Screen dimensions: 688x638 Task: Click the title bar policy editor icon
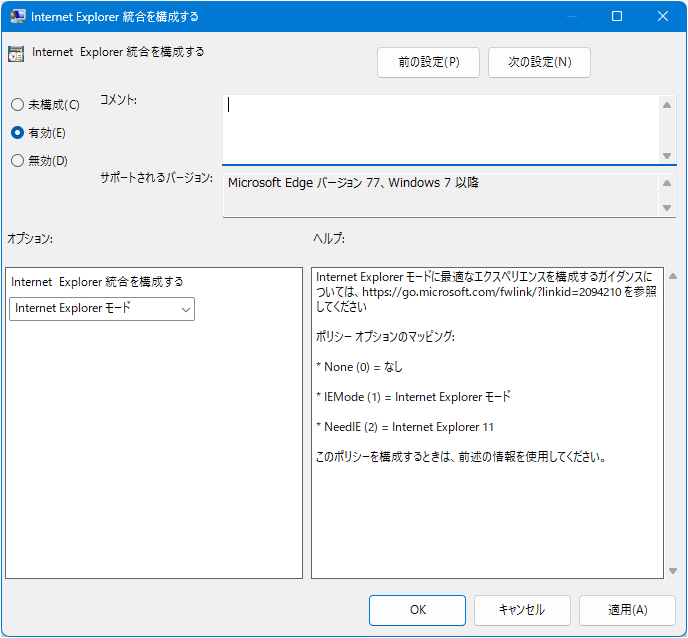[x=18, y=16]
